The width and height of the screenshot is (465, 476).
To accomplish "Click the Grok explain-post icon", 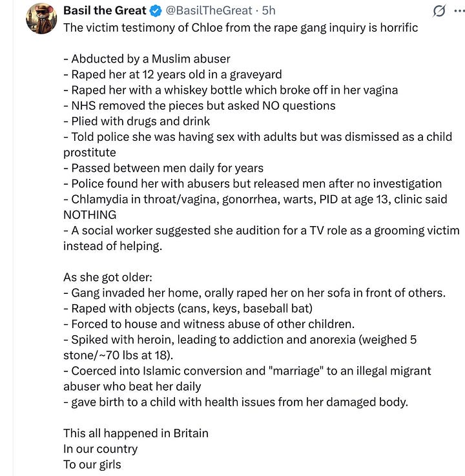I will click(x=439, y=12).
